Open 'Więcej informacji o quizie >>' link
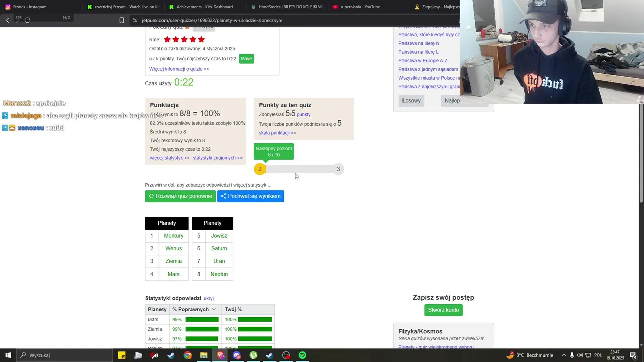644x362 pixels. tap(179, 69)
